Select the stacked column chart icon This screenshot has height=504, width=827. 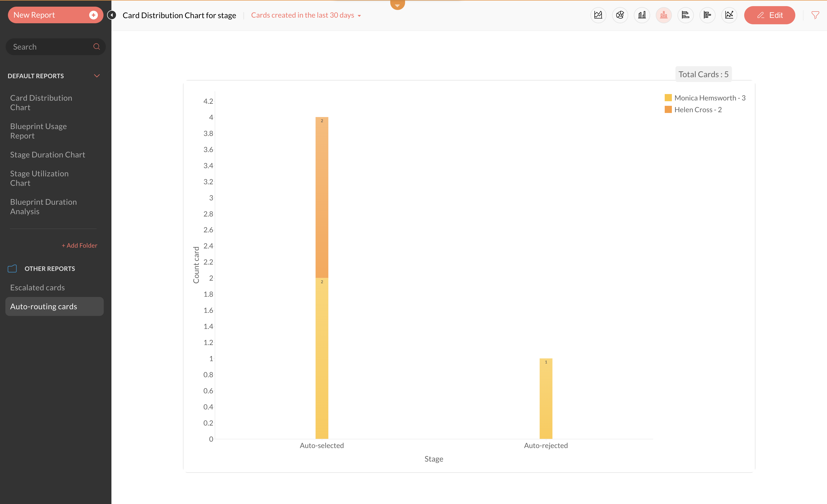tap(663, 15)
